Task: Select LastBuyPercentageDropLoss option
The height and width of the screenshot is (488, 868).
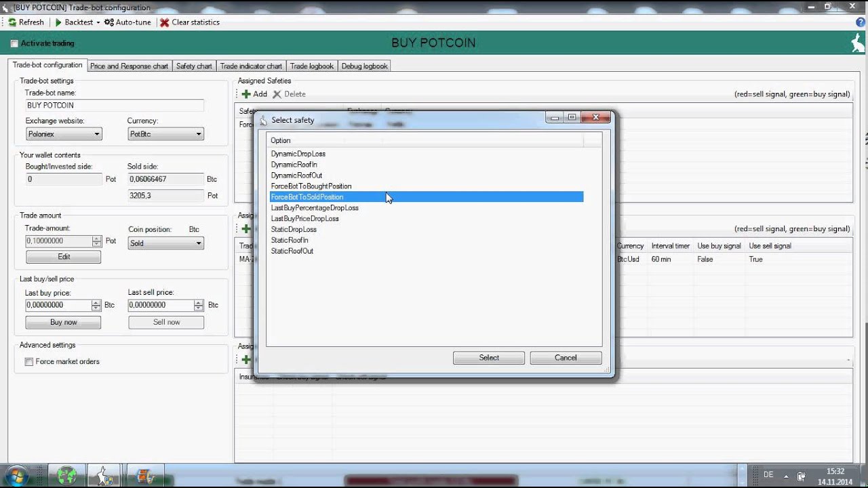Action: (315, 208)
